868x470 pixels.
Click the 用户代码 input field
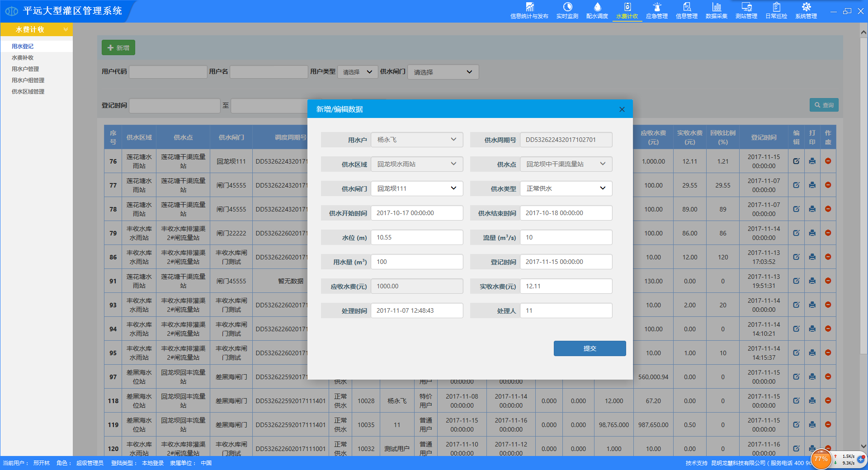(x=168, y=72)
